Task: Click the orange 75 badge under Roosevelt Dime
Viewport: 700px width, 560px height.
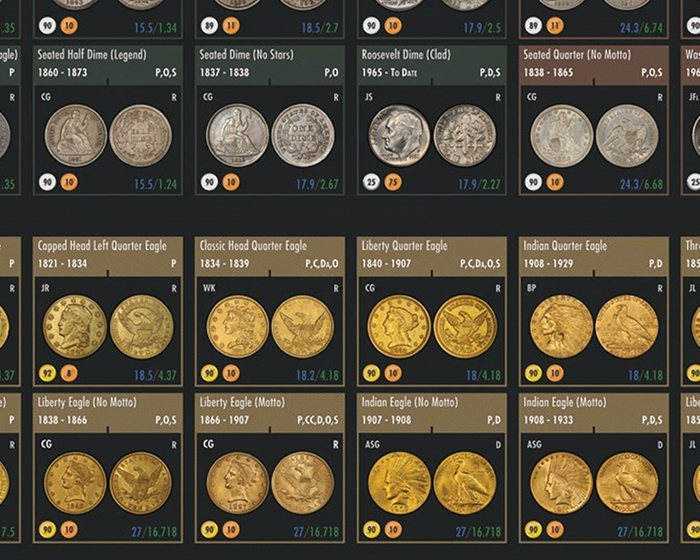Action: pyautogui.click(x=393, y=182)
